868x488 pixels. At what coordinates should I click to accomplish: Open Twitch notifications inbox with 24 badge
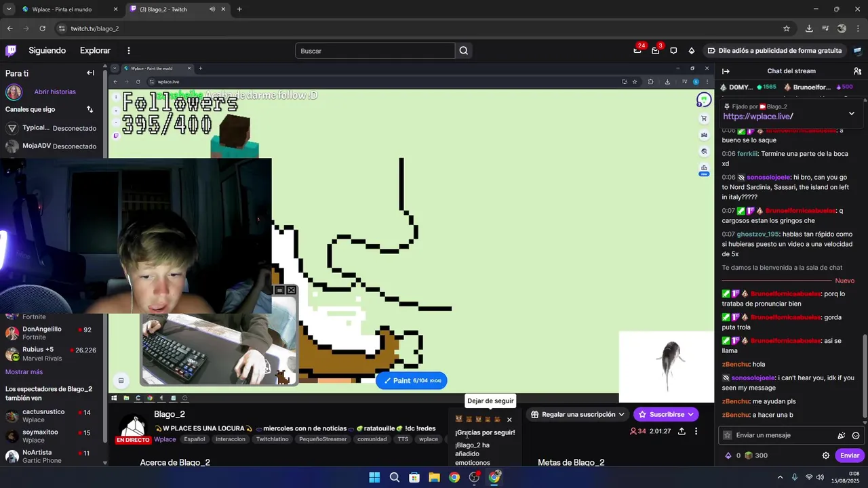pyautogui.click(x=637, y=50)
